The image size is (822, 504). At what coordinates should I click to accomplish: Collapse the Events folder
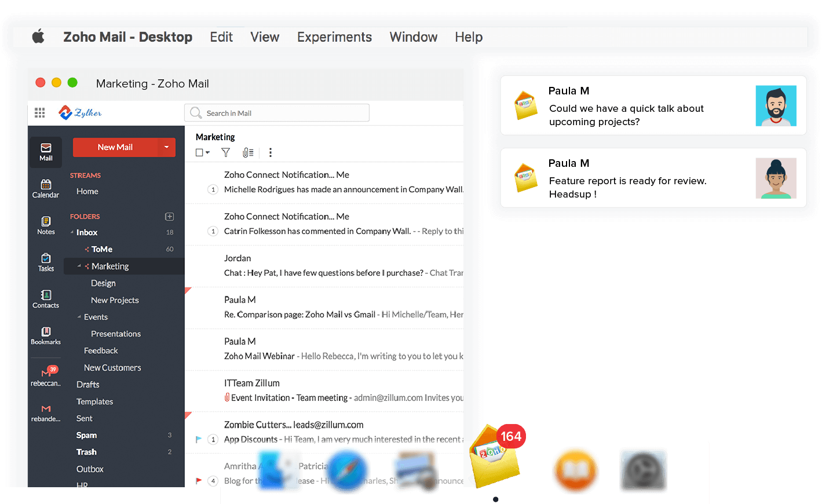click(79, 317)
